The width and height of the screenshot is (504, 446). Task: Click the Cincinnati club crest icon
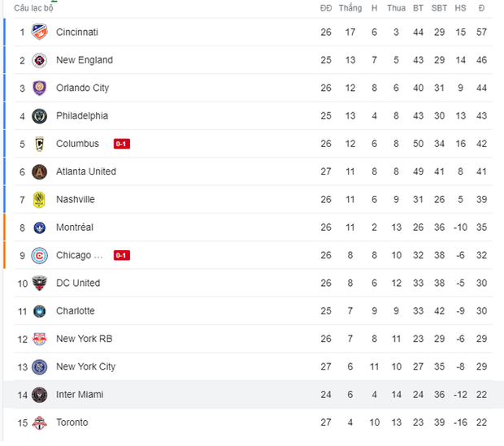pos(39,32)
